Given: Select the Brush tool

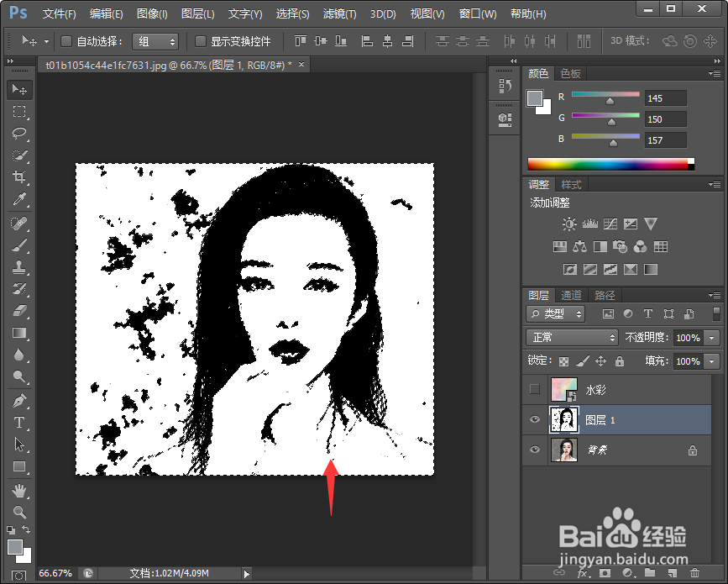Looking at the screenshot, I should (x=19, y=245).
